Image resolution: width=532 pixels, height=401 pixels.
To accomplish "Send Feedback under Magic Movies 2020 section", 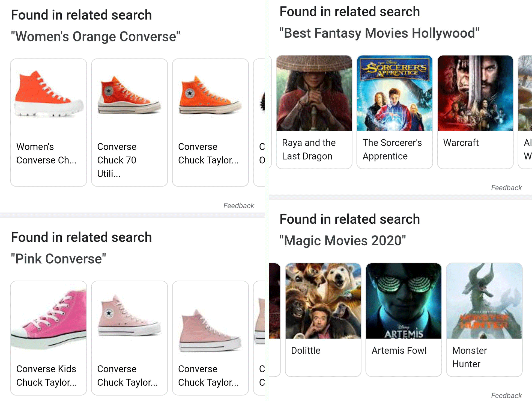I will [x=506, y=396].
